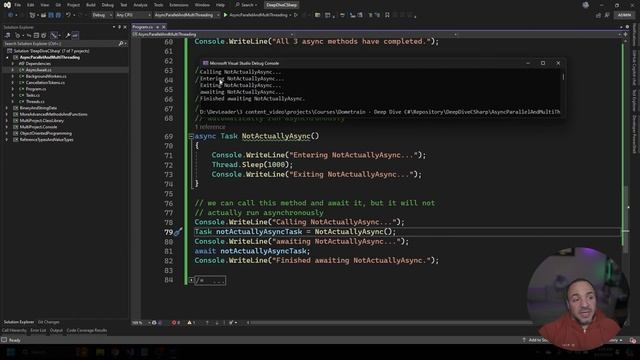Screen dimensions: 640x360
Task: Click the feedback icon near ADMIN
Action: 607,15
